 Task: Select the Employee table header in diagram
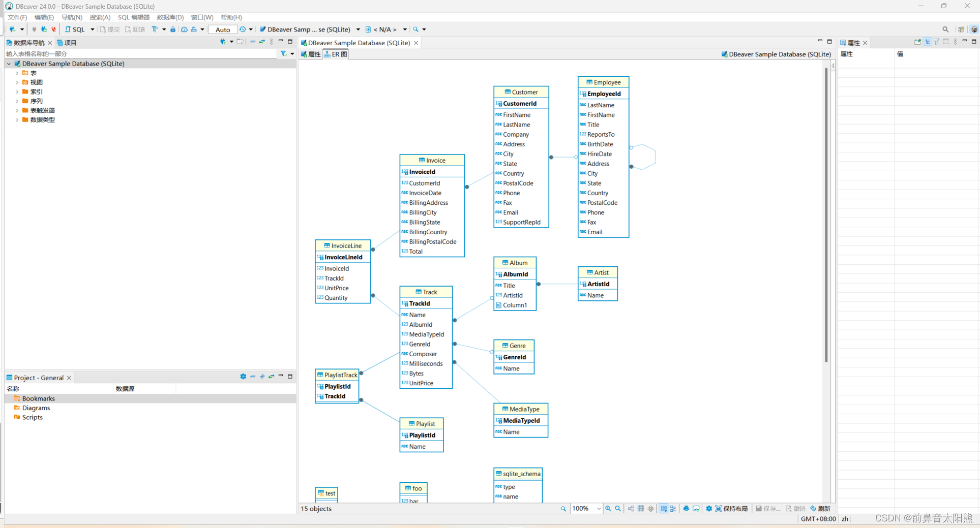click(604, 82)
